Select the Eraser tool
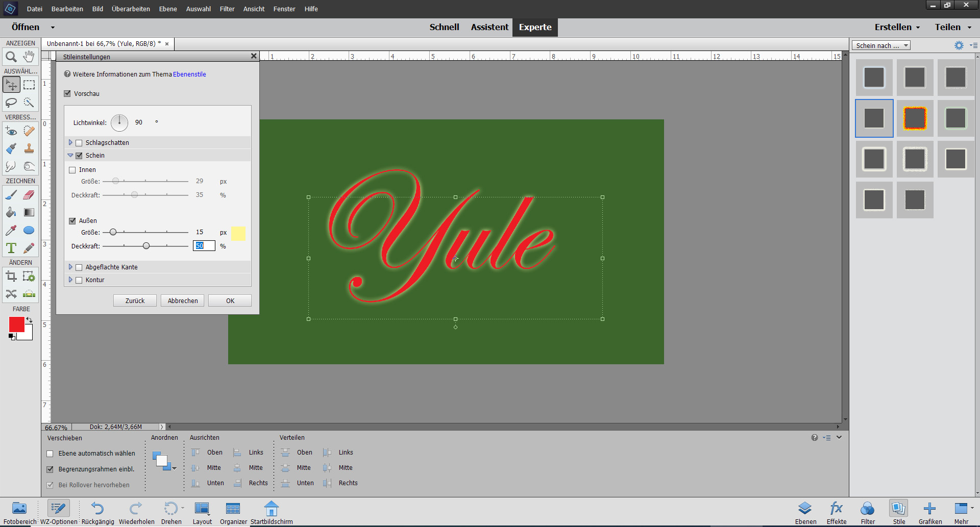 (29, 195)
